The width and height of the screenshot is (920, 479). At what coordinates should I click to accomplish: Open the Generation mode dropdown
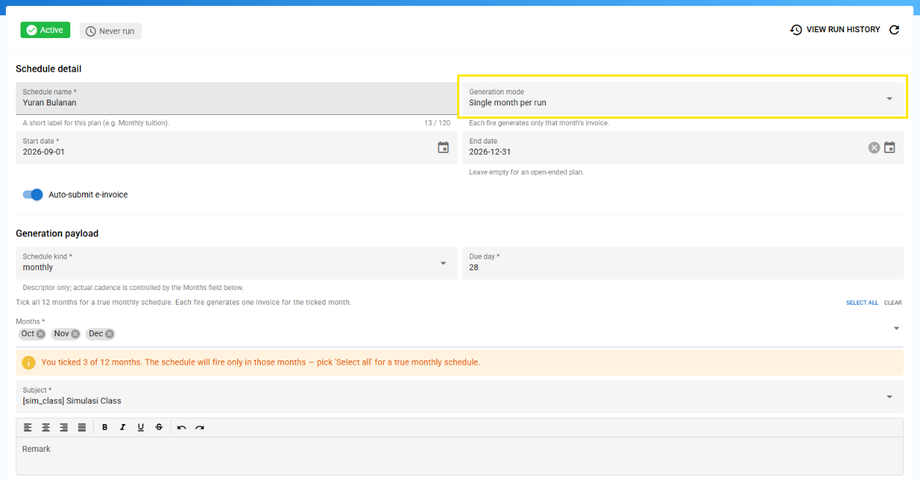(x=682, y=98)
